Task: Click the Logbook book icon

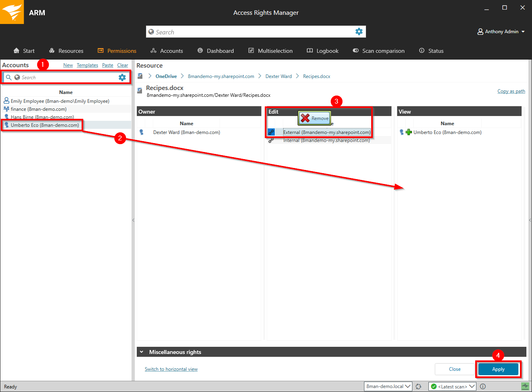Action: tap(310, 50)
